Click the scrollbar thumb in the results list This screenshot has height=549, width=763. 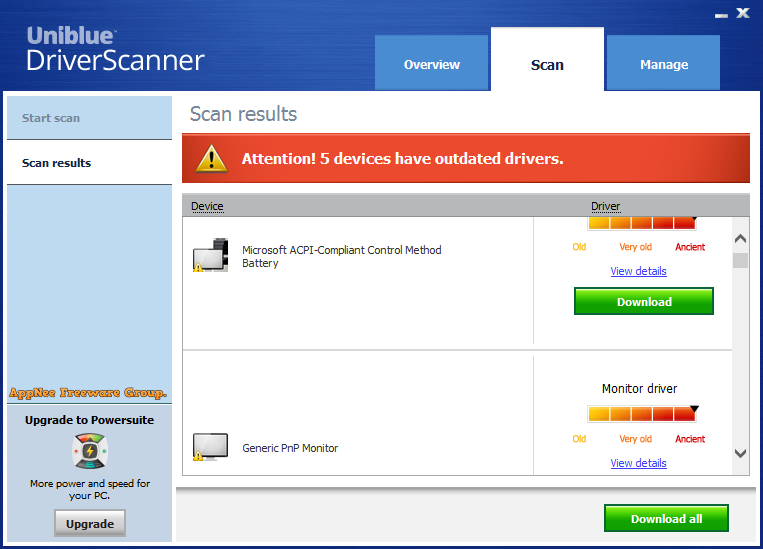pos(740,260)
